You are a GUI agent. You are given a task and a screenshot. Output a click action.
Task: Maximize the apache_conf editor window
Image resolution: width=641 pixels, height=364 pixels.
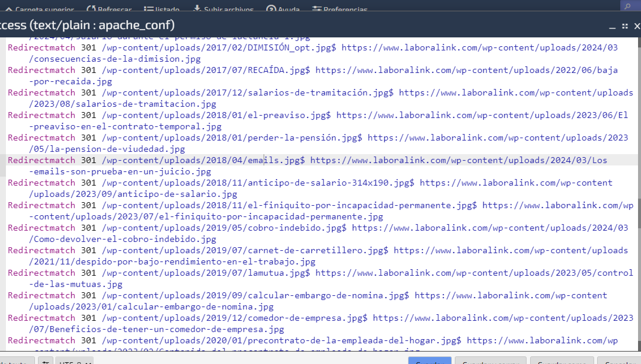tap(624, 26)
